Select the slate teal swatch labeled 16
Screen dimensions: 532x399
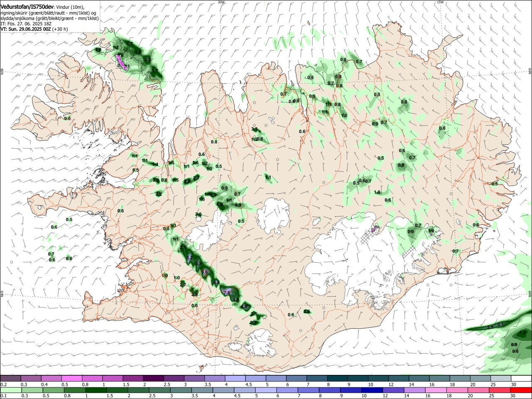(x=439, y=378)
